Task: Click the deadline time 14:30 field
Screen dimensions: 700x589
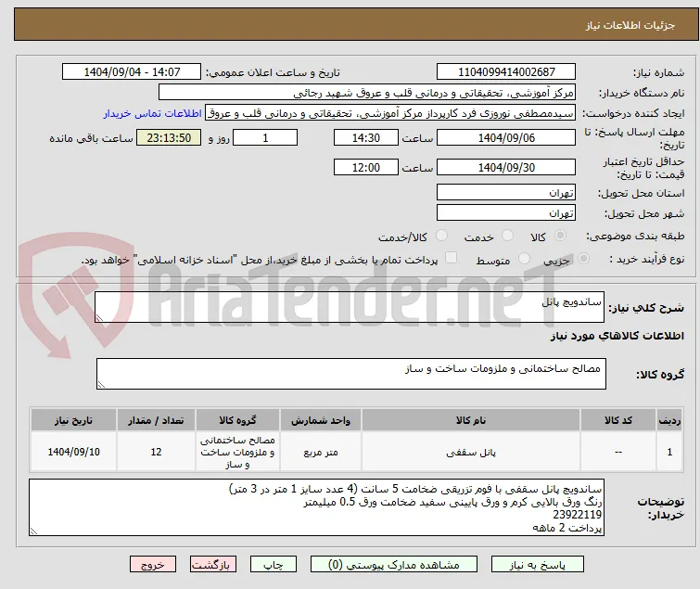Action: (x=365, y=137)
